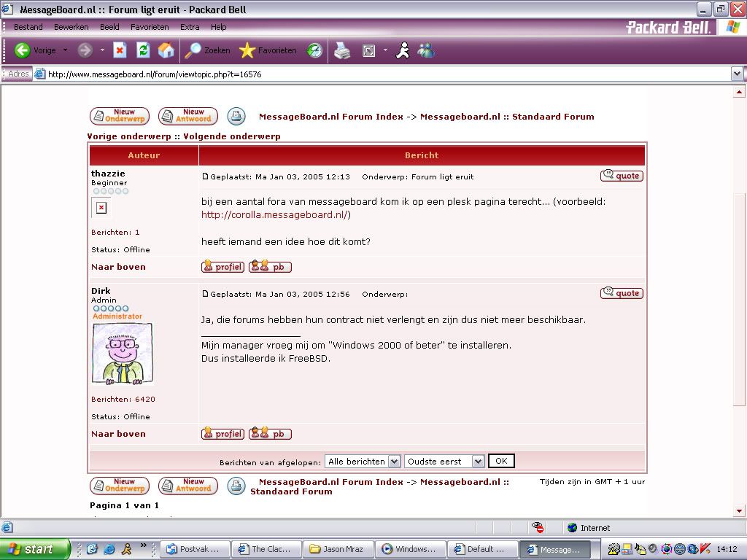The width and height of the screenshot is (747, 560).
Task: Click the top MessageBoard.nl Forum Index link
Action: 331,117
